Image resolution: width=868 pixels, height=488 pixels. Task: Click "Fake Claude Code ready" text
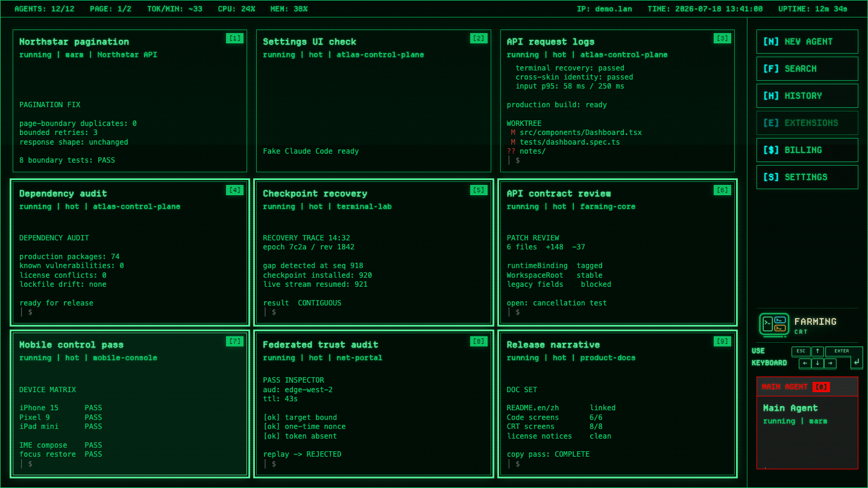point(310,151)
